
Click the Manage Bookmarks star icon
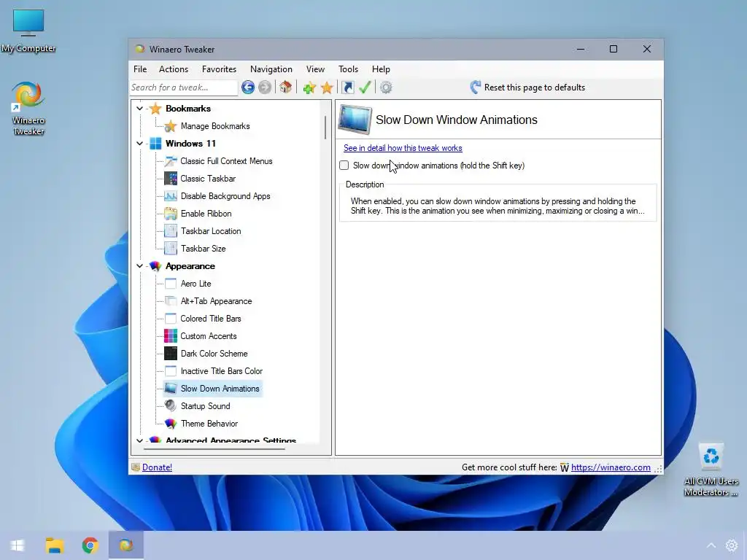coord(171,126)
